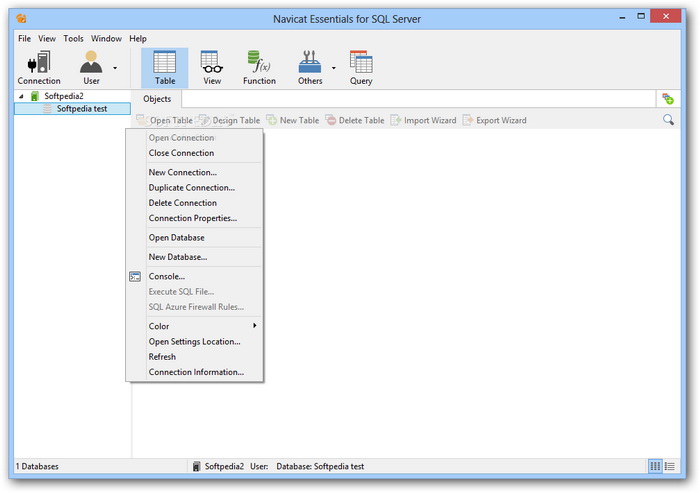Viewport: 700px width, 493px height.
Task: Open the Tools menu
Action: [x=74, y=38]
